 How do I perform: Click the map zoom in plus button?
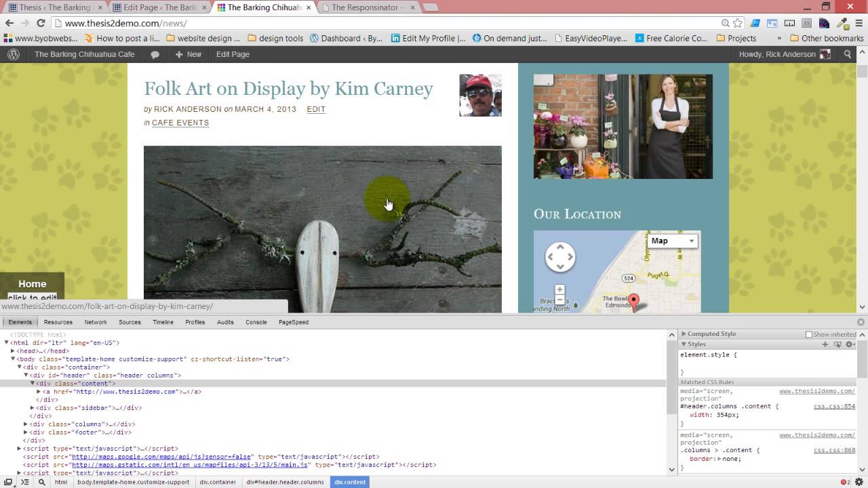click(x=559, y=289)
